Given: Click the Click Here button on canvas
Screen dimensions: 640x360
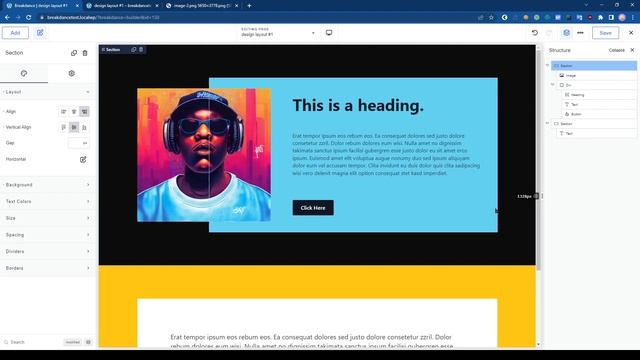Looking at the screenshot, I should (313, 208).
